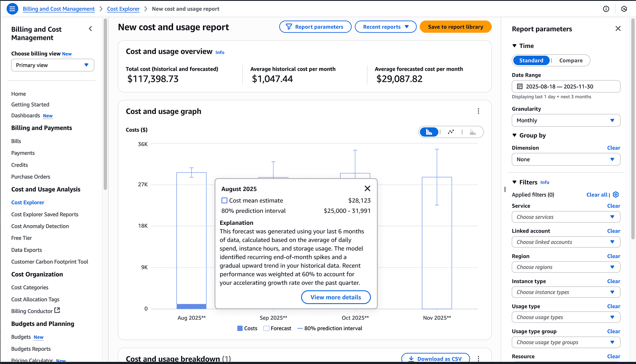Toggle the Costs legend entry
This screenshot has height=364, width=636.
(248, 328)
